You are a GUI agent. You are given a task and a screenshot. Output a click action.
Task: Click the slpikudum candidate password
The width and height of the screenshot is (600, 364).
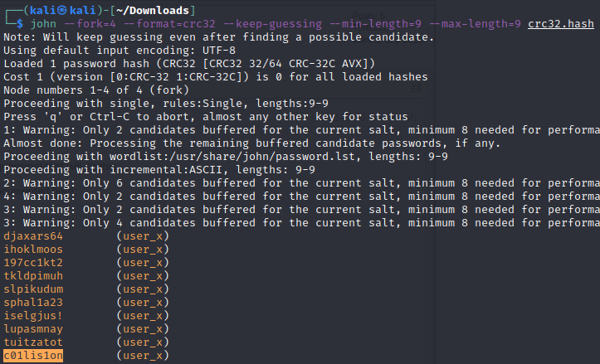(33, 289)
